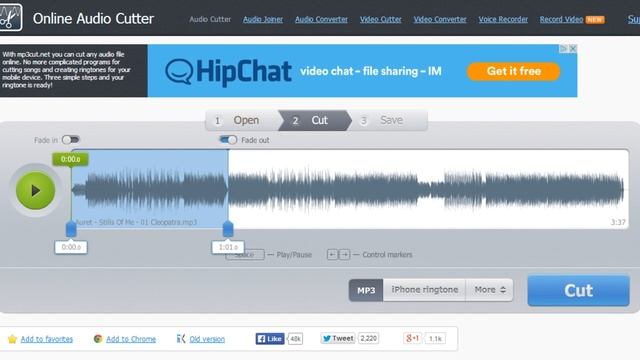Toggle the Fade out switch
640x360 pixels.
[228, 140]
